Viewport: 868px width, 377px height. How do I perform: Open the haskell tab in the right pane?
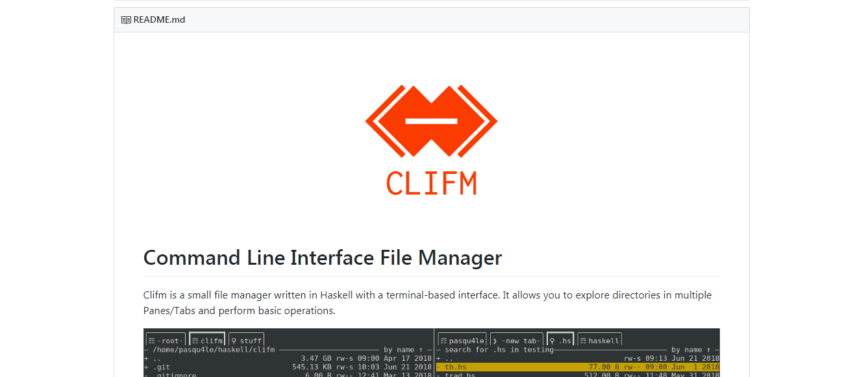click(x=599, y=340)
